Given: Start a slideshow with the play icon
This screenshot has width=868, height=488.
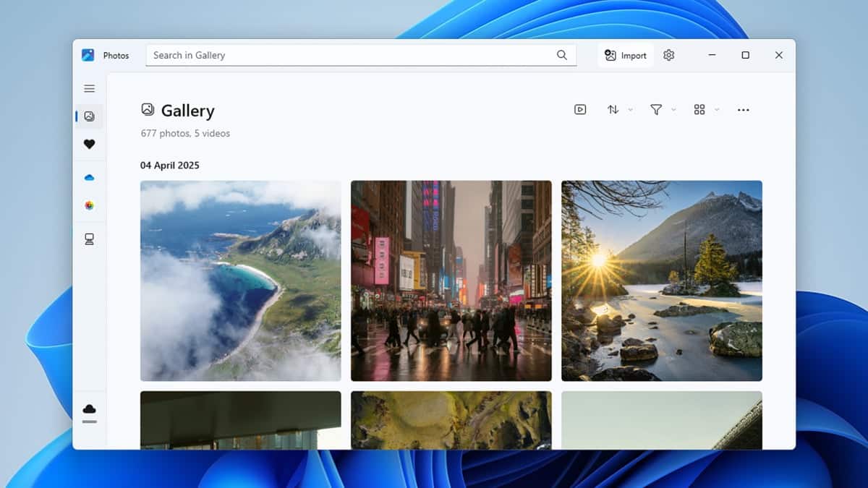Looking at the screenshot, I should tap(579, 109).
